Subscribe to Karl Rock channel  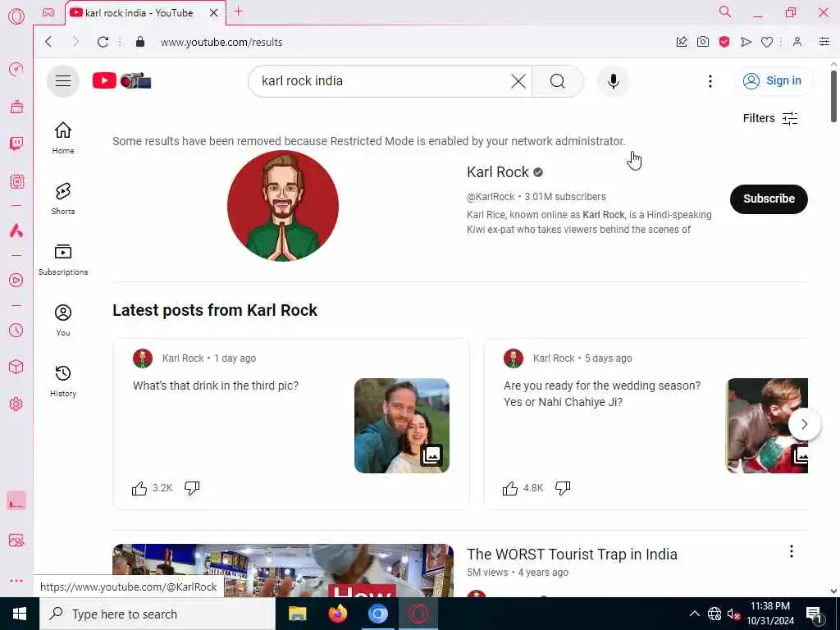point(769,199)
